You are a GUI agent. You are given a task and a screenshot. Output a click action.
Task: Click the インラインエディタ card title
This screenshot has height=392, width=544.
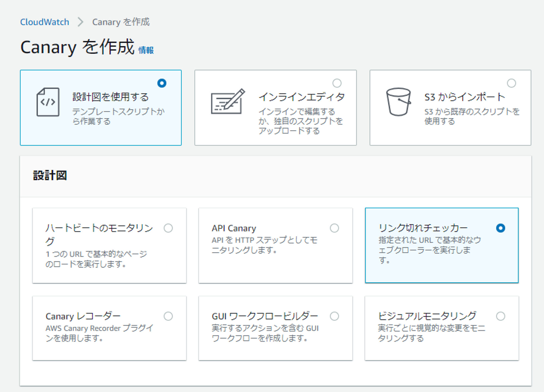(302, 97)
